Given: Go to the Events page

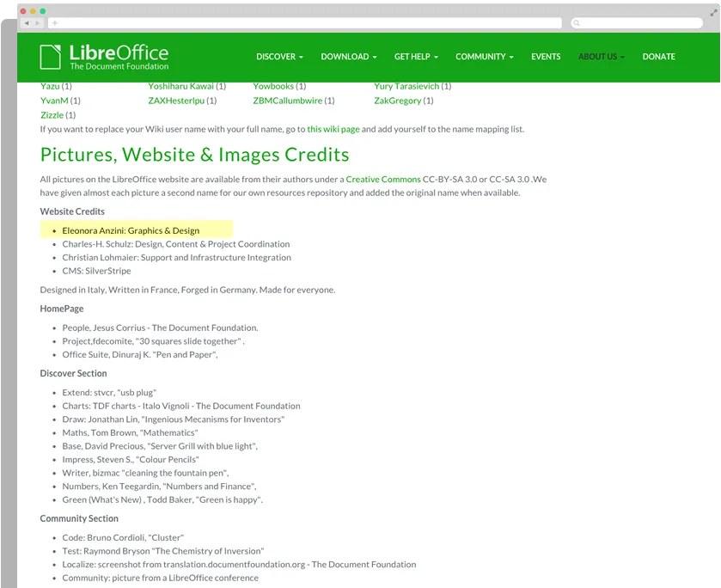Looking at the screenshot, I should click(x=546, y=57).
